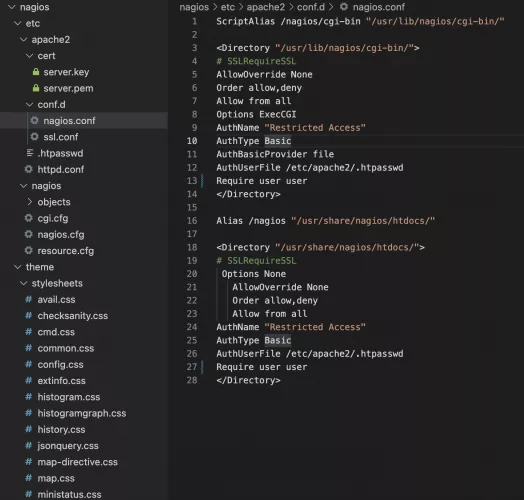Click the text-file icon beside .htpasswd
The height and width of the screenshot is (500, 524).
tap(30, 153)
